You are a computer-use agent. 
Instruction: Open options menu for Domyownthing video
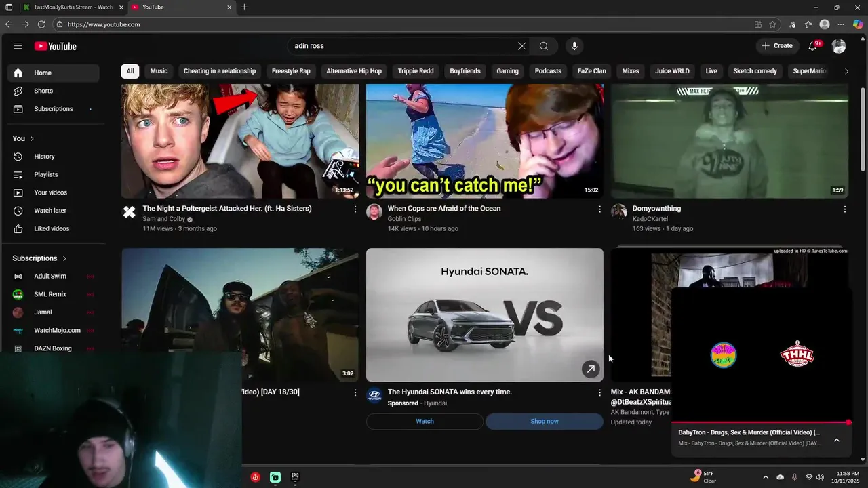coord(845,209)
